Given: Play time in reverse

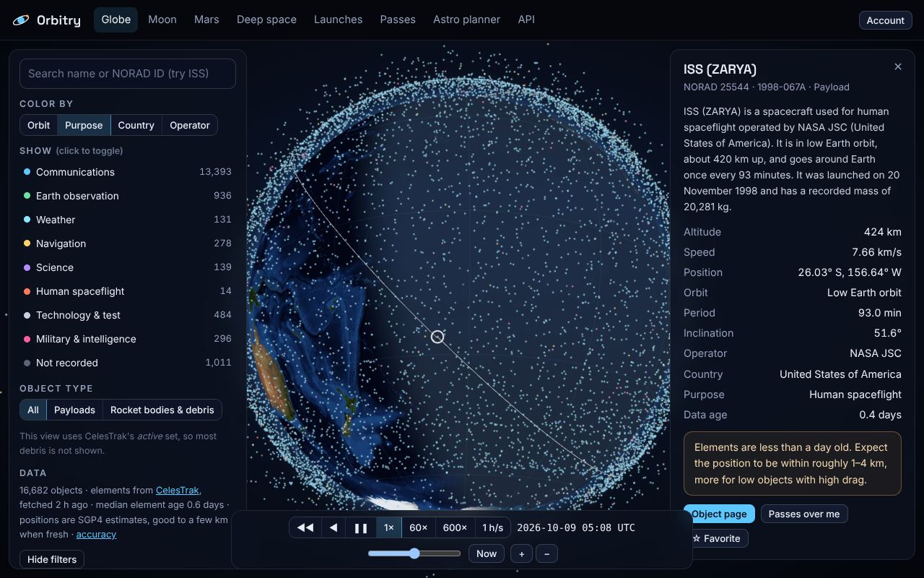Looking at the screenshot, I should point(334,527).
